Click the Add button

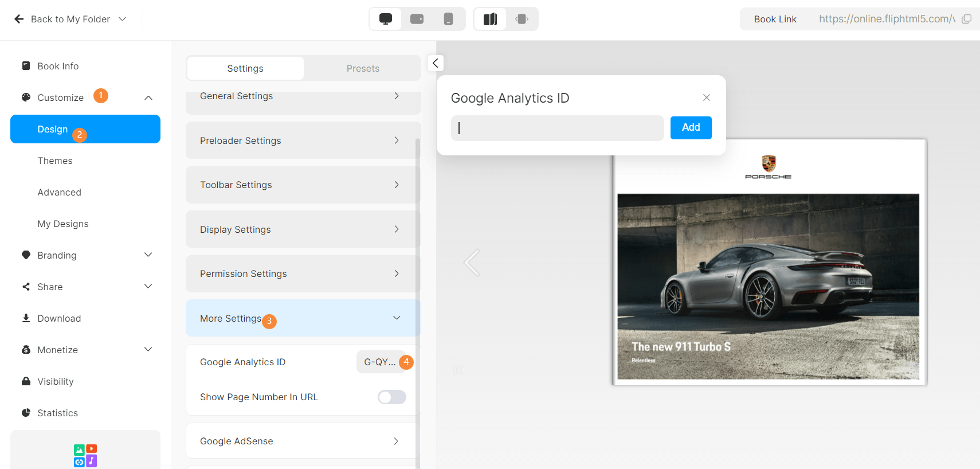point(691,127)
